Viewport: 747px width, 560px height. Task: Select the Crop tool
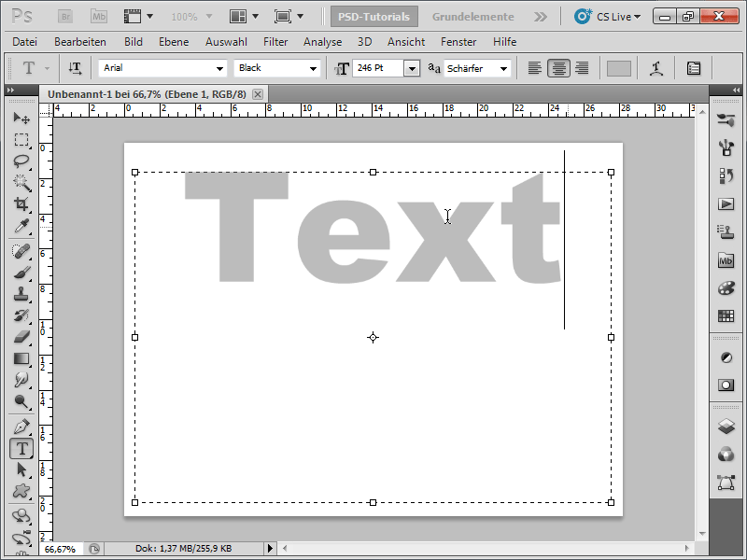coord(21,204)
